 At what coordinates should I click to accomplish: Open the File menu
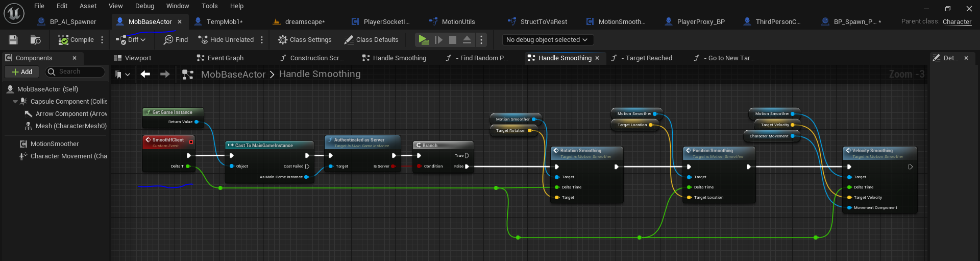[39, 6]
